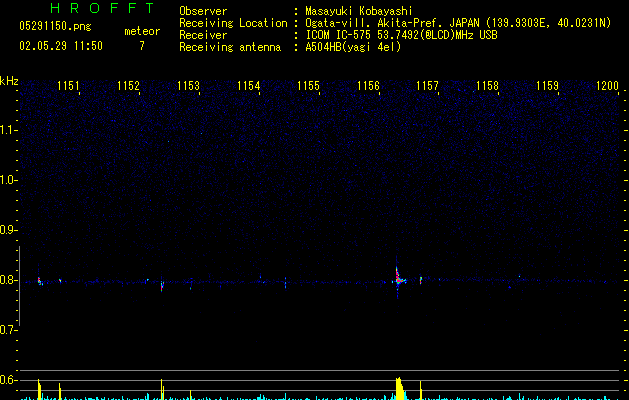Click the Receiver label

click(x=203, y=35)
